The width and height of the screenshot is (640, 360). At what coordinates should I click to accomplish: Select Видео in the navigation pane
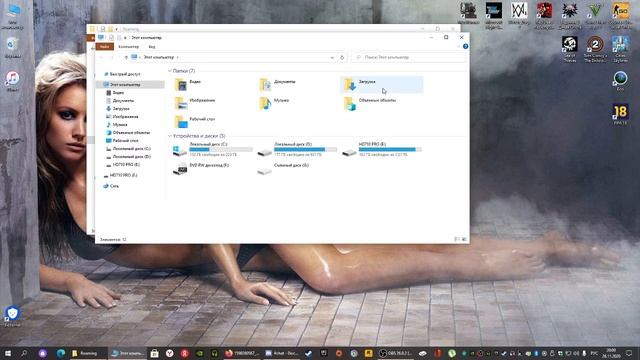point(118,93)
